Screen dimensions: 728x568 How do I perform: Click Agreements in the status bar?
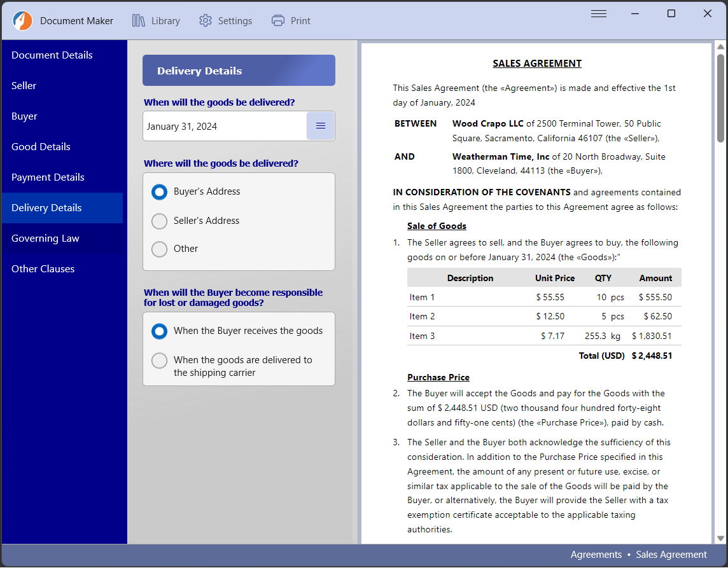pyautogui.click(x=596, y=555)
